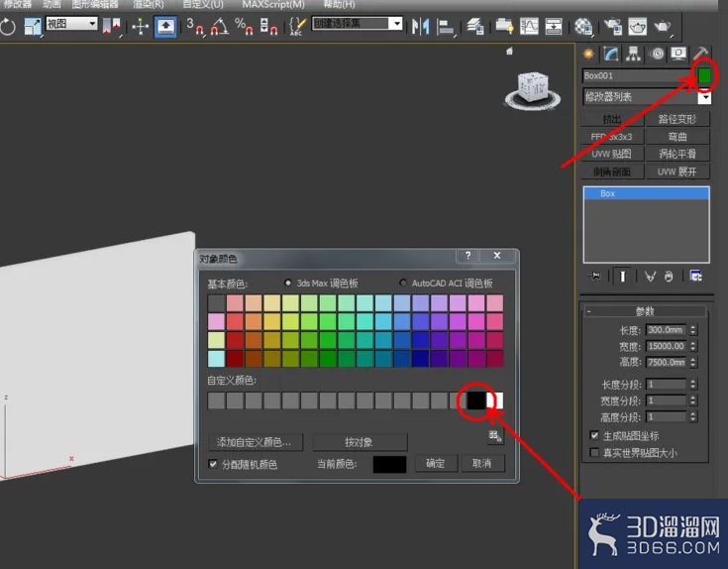Toggle the 3D Snaps icon
This screenshot has height=569, width=728.
tap(195, 26)
